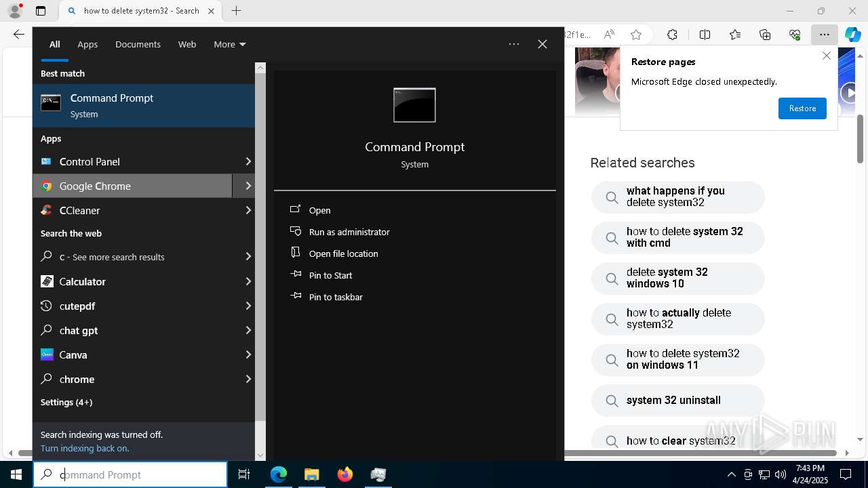Viewport: 868px width, 488px height.
Task: Close the search panel with X
Action: click(542, 44)
